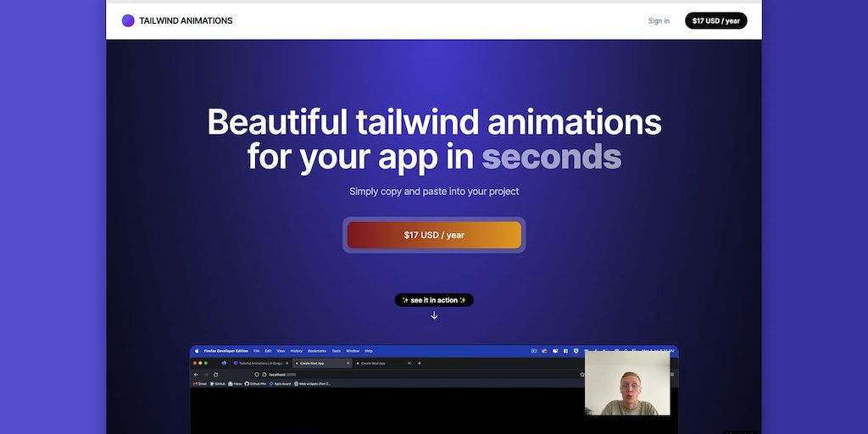Open the Sign in link
Viewport: 868px width, 434px height.
coord(659,21)
